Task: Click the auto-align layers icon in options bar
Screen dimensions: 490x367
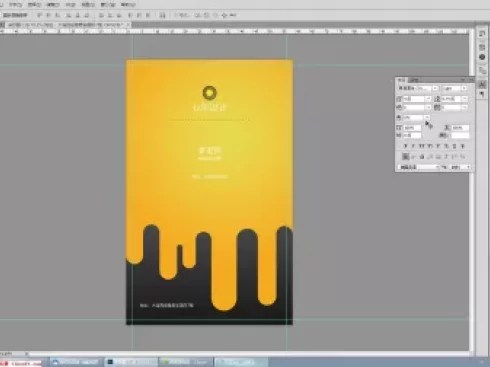Action: tap(162, 15)
